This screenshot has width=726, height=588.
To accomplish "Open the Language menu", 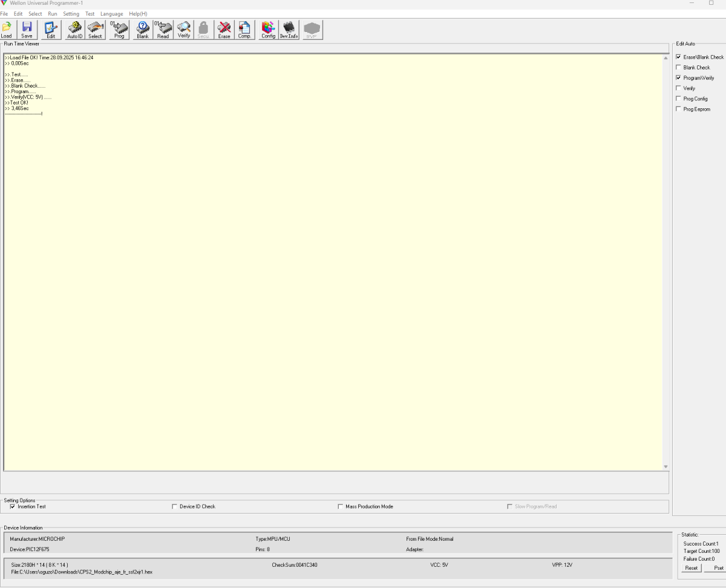I will 111,14.
